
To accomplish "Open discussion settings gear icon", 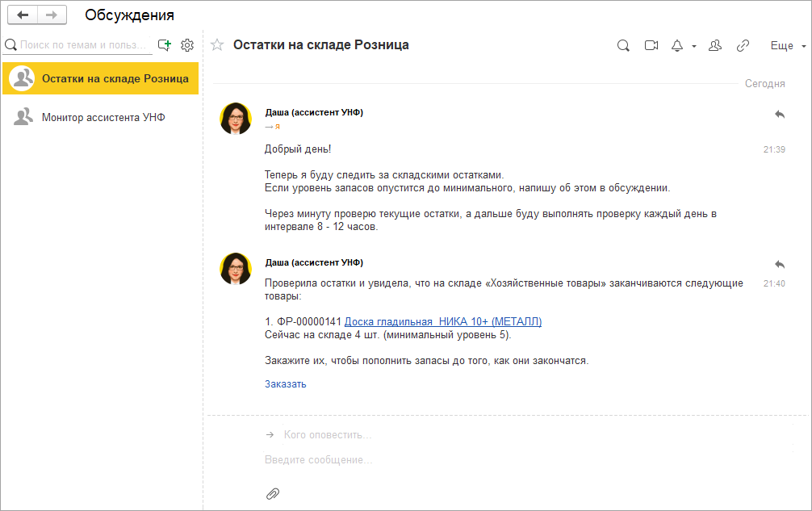I will [187, 45].
